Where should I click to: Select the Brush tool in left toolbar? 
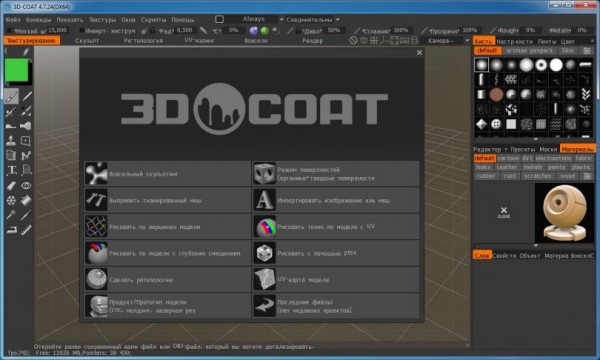pos(11,96)
